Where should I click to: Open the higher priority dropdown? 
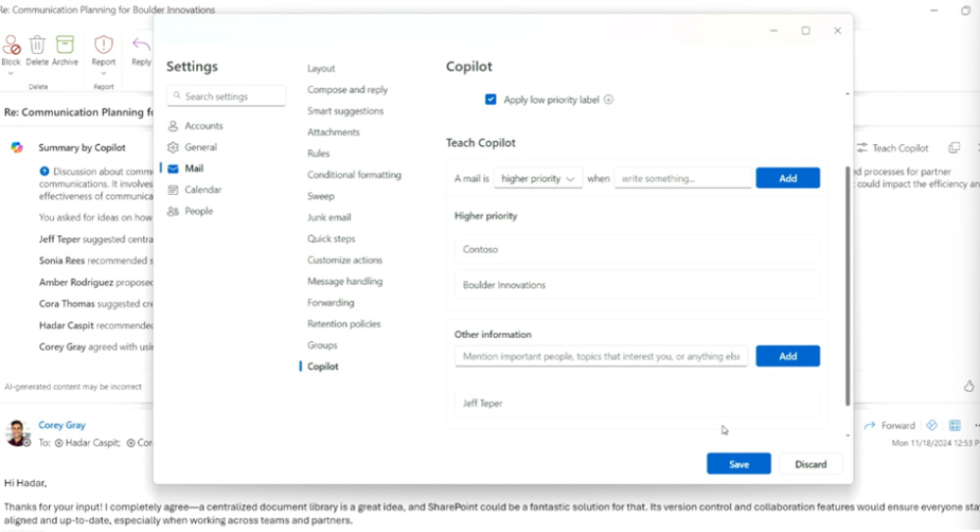pos(537,178)
